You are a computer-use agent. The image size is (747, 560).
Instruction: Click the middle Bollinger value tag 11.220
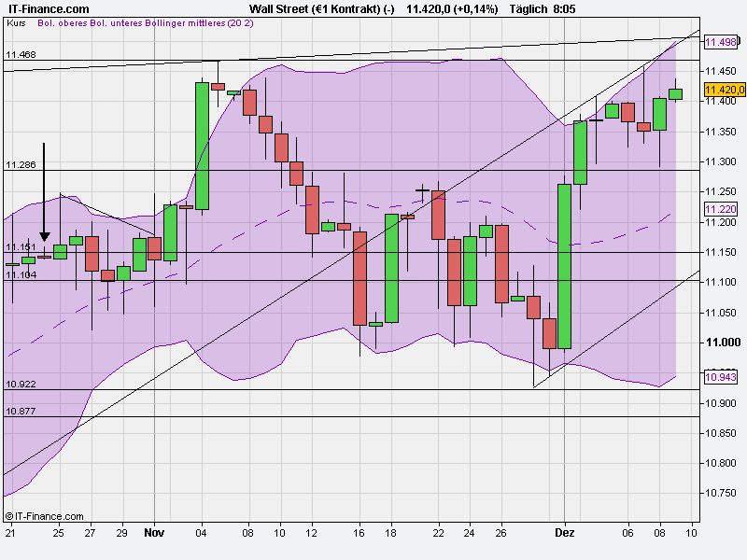(721, 209)
